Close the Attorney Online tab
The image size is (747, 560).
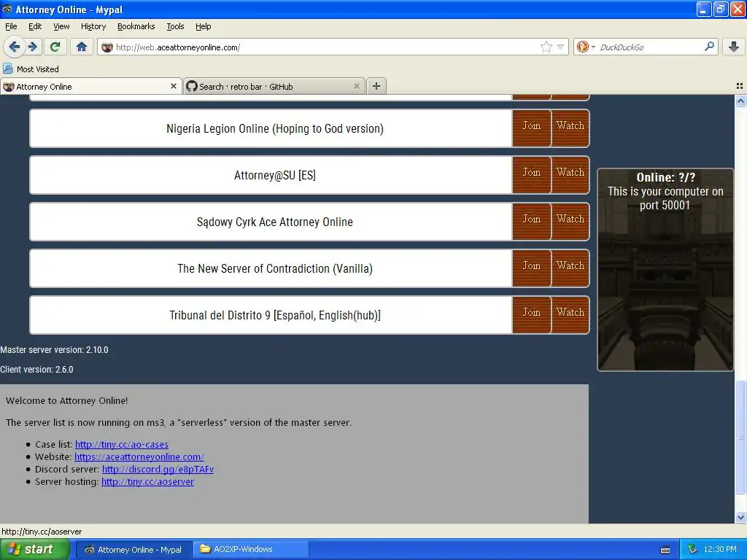pyautogui.click(x=174, y=86)
